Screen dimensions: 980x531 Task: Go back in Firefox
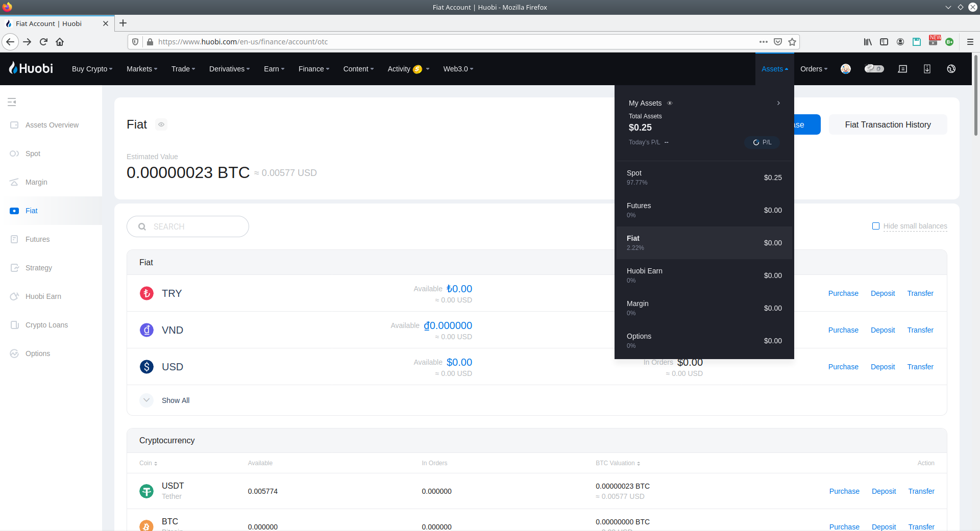point(10,42)
